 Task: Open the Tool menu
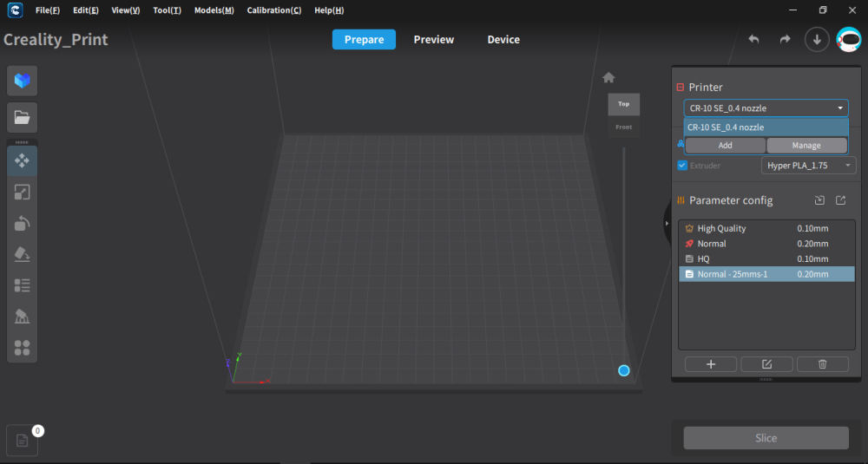(x=168, y=10)
